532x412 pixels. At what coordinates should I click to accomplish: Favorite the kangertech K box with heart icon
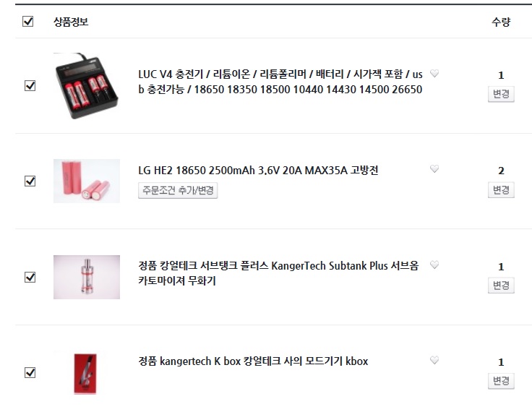434,360
